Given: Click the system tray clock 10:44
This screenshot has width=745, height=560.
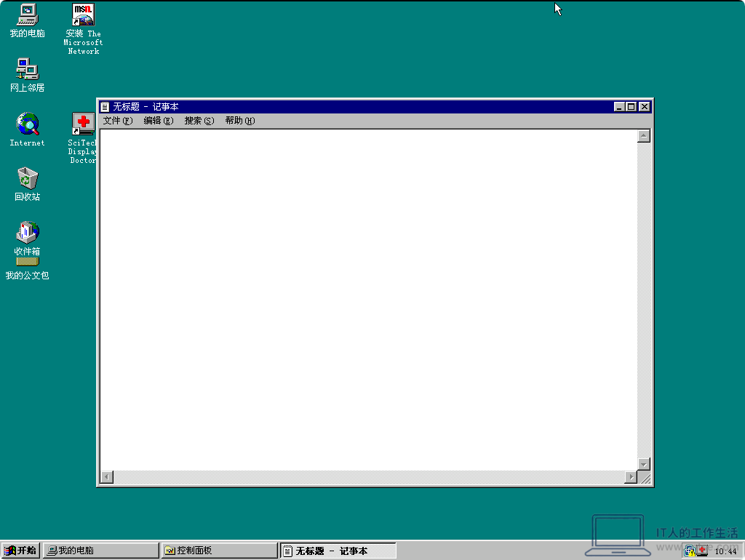Looking at the screenshot, I should (x=725, y=551).
